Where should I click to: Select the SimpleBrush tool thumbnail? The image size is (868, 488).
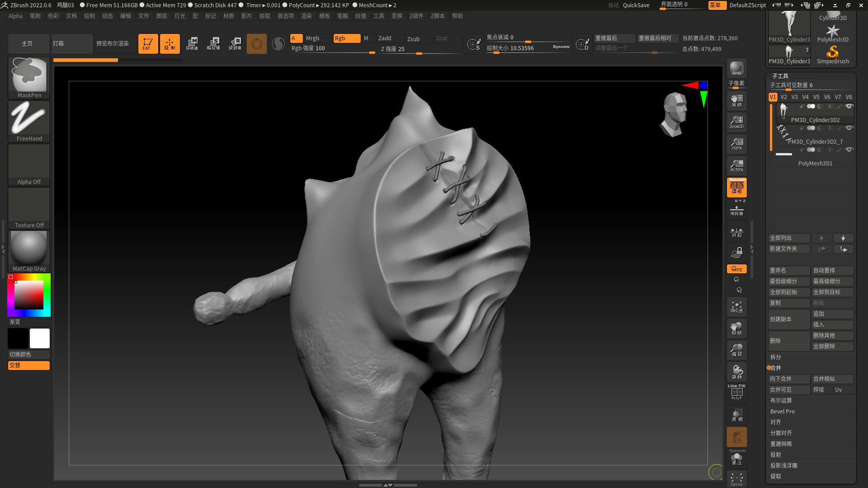833,51
